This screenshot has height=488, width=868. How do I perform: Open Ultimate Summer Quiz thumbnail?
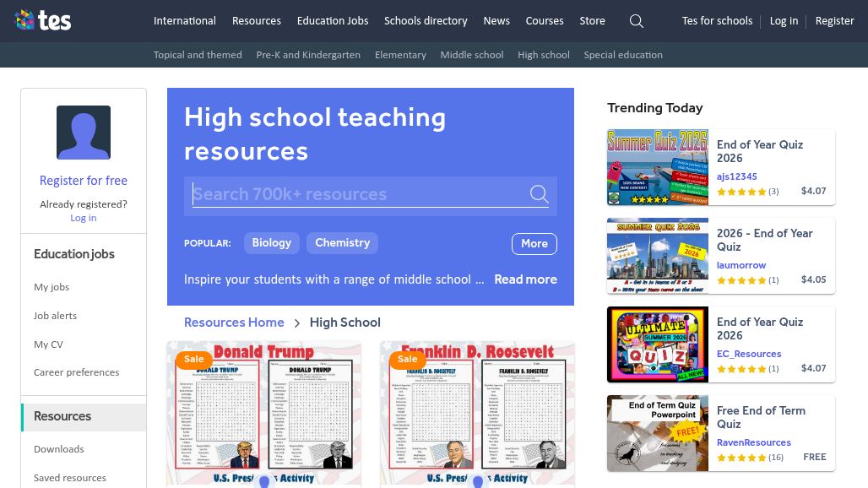[x=658, y=344]
